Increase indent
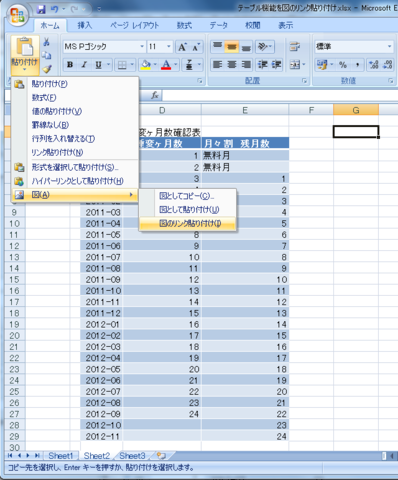 coord(277,64)
